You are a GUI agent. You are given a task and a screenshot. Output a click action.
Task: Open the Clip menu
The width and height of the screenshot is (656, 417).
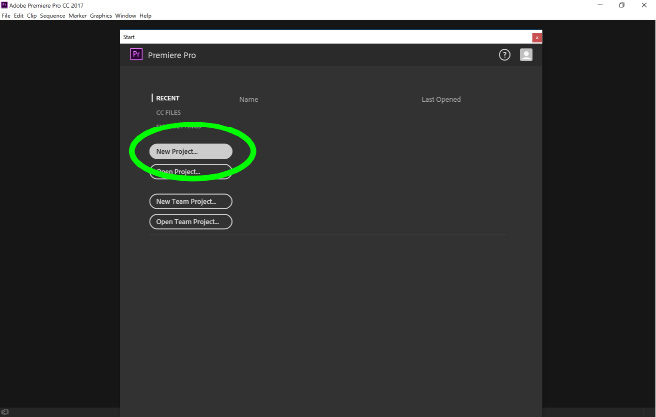[x=32, y=16]
